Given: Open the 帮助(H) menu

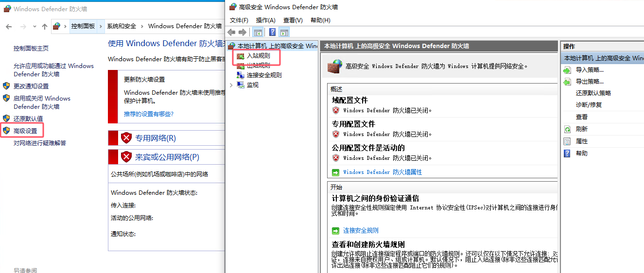Looking at the screenshot, I should point(320,20).
